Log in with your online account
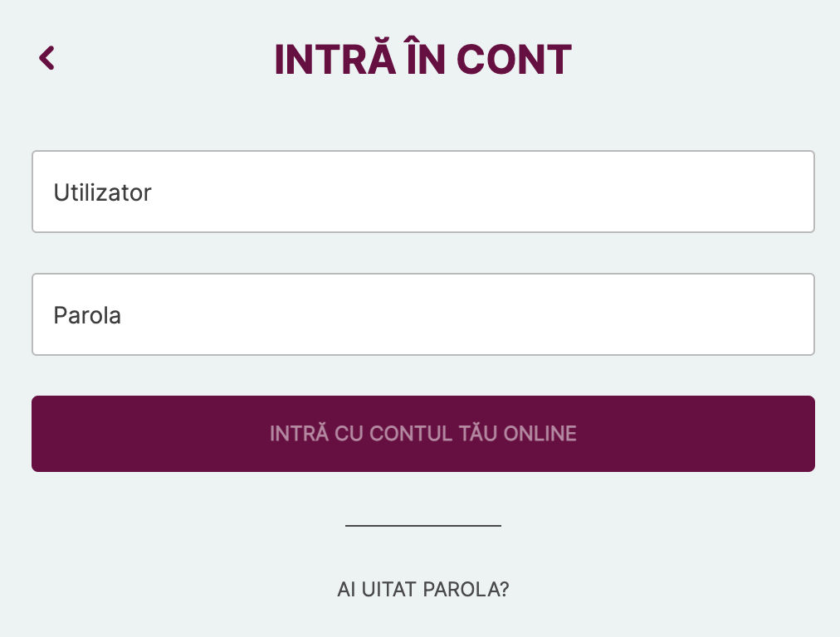Image resolution: width=840 pixels, height=637 pixels. [422, 434]
